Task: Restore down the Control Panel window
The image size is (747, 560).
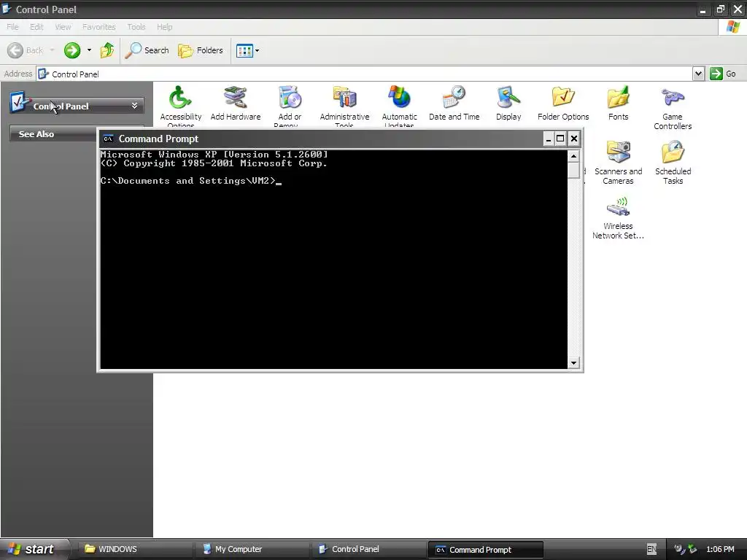Action: 720,9
